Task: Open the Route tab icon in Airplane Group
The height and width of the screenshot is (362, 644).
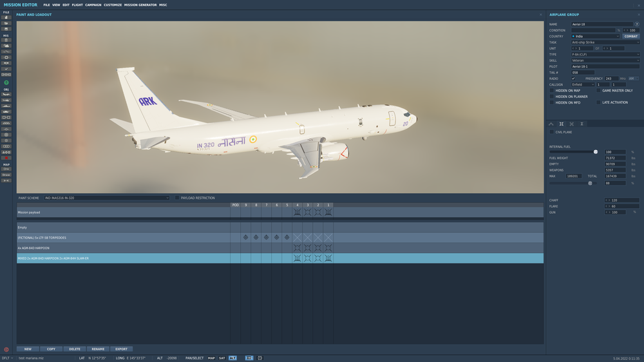Action: tap(551, 124)
